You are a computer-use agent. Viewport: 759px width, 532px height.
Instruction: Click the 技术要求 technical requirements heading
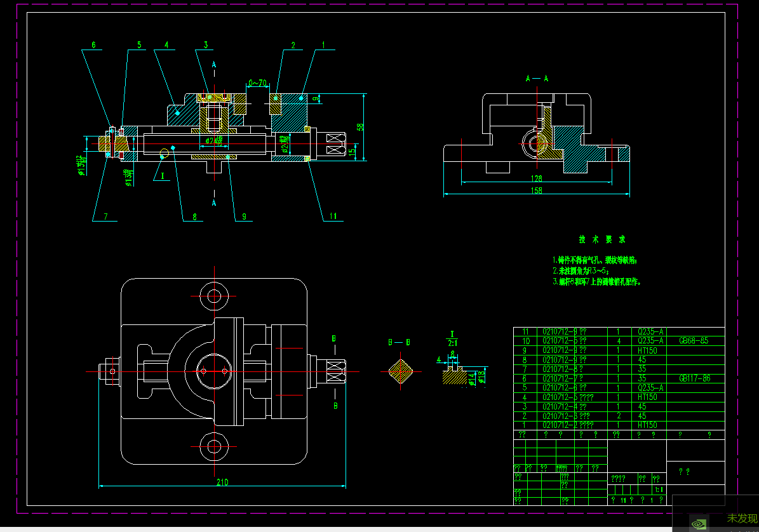click(x=601, y=239)
